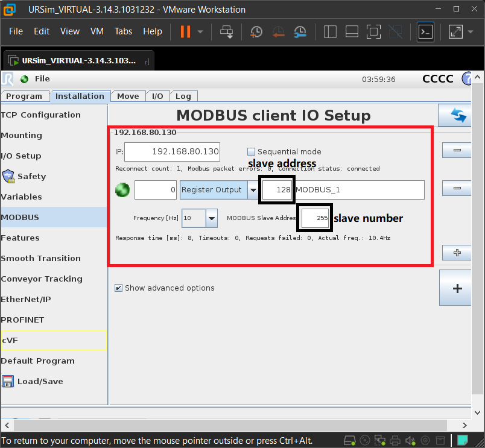Click the green robot status indicator next to File
485x448 pixels.
(x=25, y=79)
